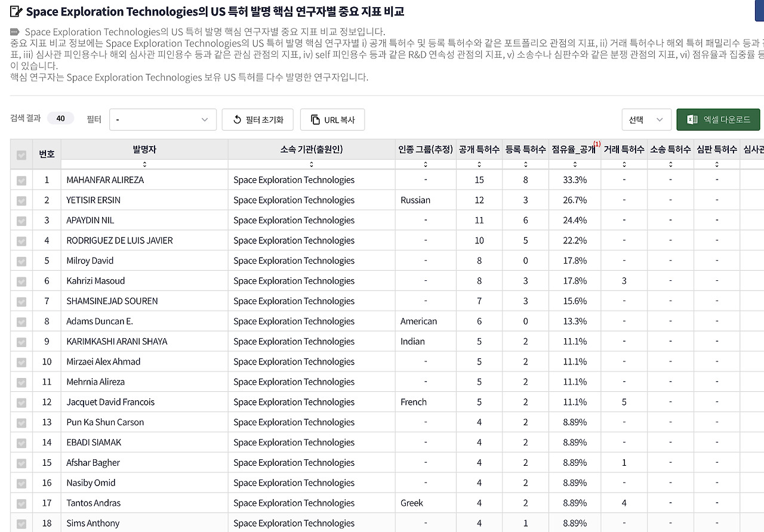Click the filter input field below 발명자 header
The image size is (764, 532).
pyautogui.click(x=144, y=163)
